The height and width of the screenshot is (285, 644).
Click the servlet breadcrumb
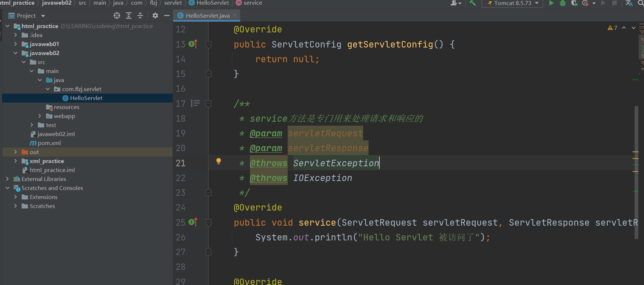(173, 3)
